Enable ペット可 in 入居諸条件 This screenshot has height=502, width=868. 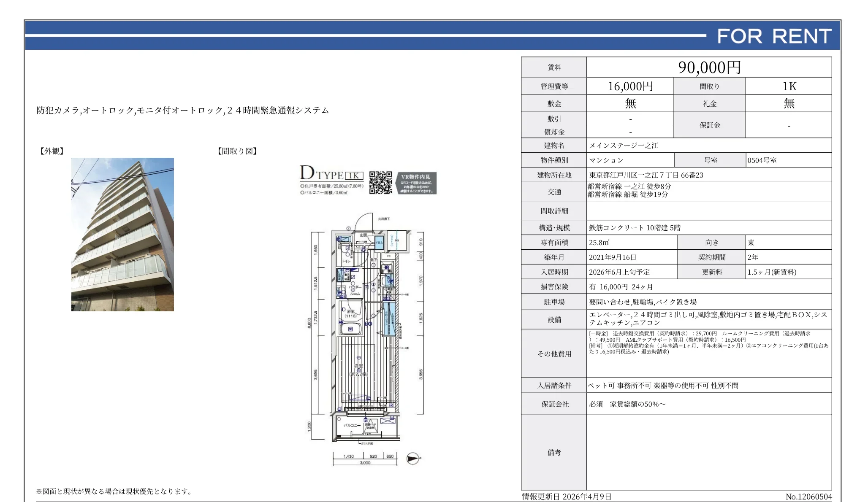[x=596, y=385]
